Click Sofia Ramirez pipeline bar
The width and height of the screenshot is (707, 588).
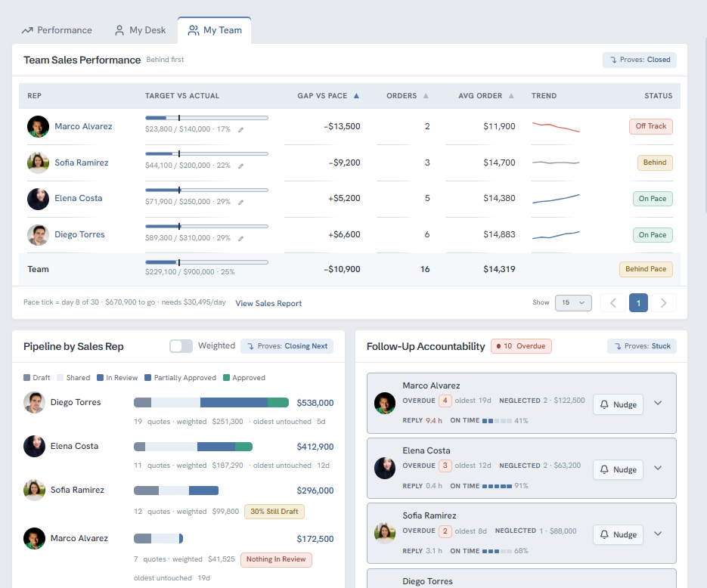176,491
